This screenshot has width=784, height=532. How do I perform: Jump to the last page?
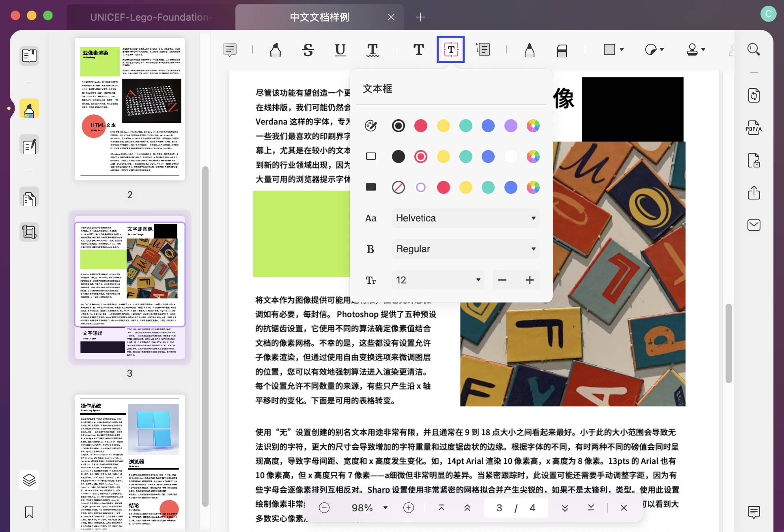[591, 508]
